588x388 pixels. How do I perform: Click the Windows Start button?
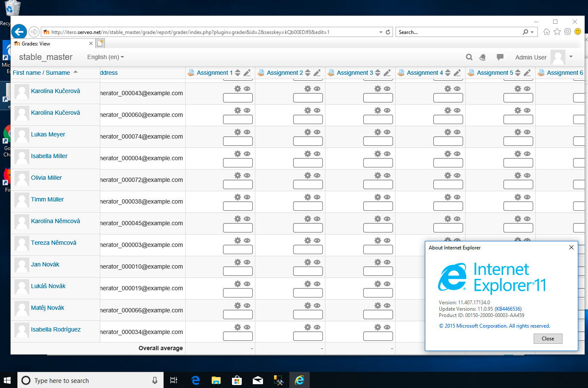coord(7,380)
